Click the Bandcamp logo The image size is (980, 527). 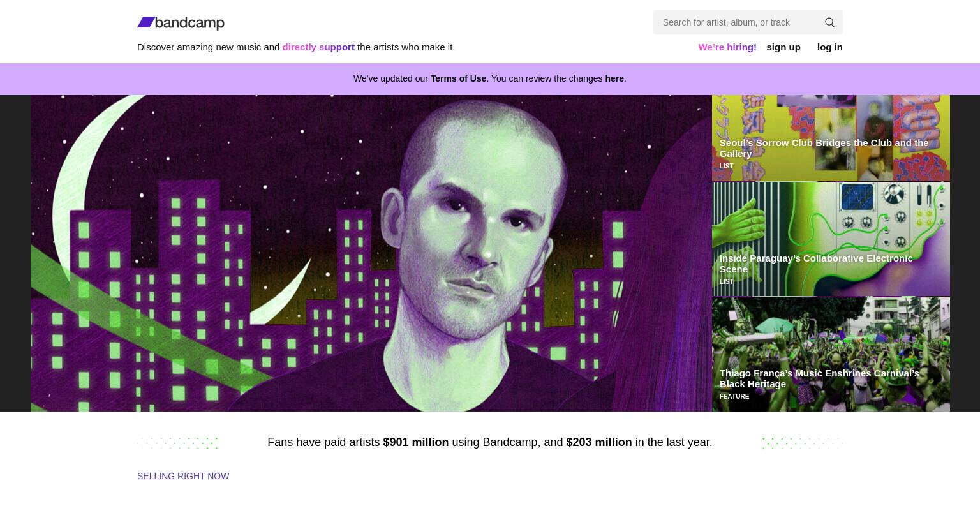pyautogui.click(x=181, y=23)
